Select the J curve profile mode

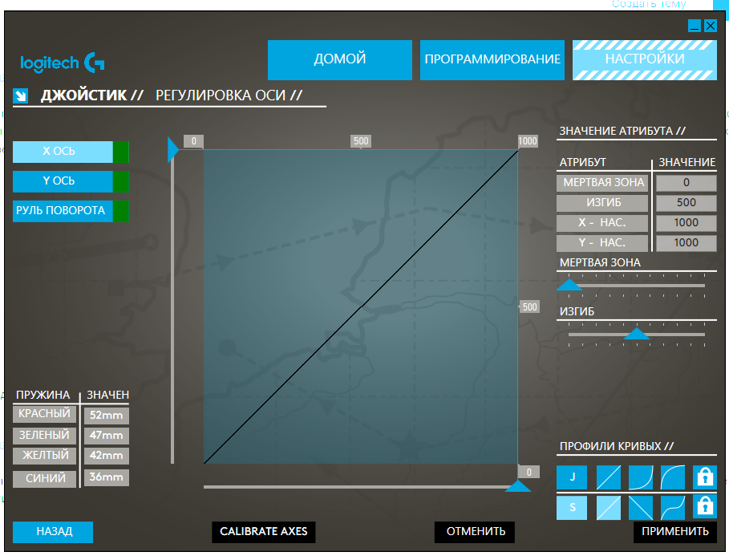[x=571, y=477]
